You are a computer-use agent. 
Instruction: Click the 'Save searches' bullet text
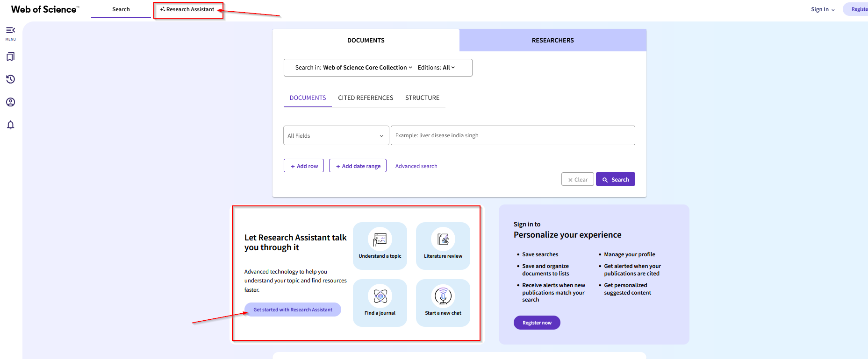tap(540, 254)
